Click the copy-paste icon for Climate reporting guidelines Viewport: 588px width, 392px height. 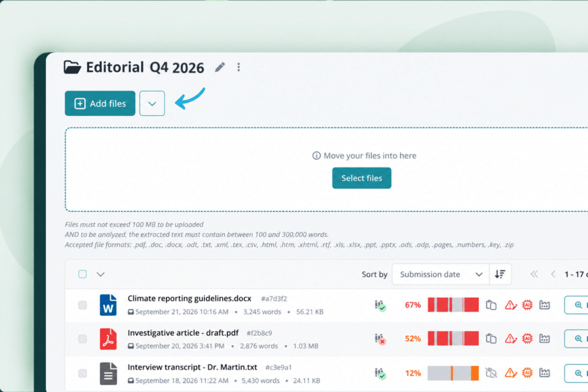pyautogui.click(x=491, y=305)
